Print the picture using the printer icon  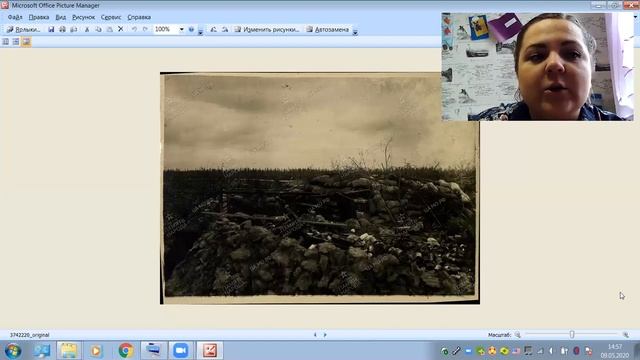click(62, 29)
